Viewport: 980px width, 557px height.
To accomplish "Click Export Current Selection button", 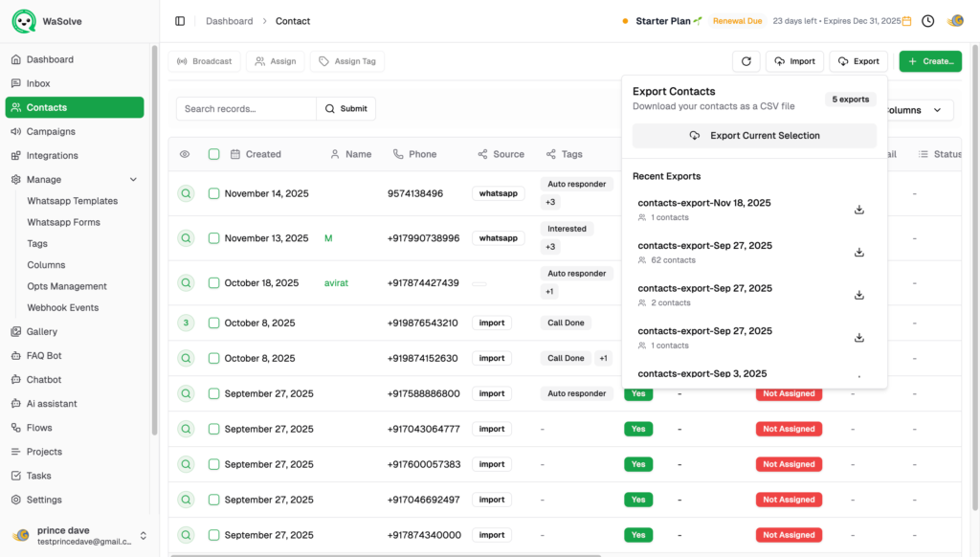I will click(754, 136).
